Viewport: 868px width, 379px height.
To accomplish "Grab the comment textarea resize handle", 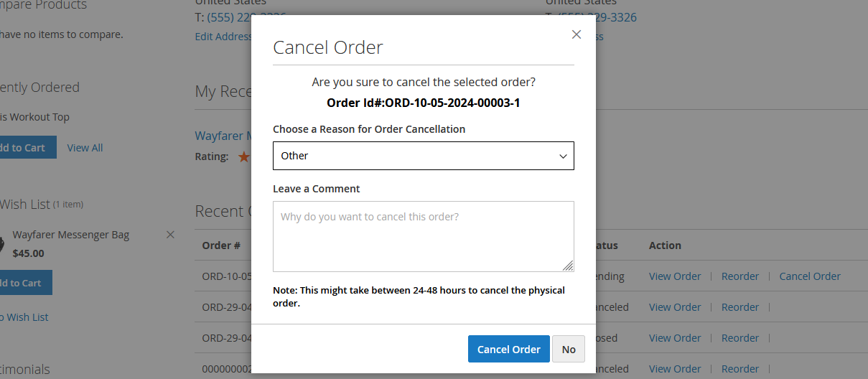I will (x=568, y=266).
